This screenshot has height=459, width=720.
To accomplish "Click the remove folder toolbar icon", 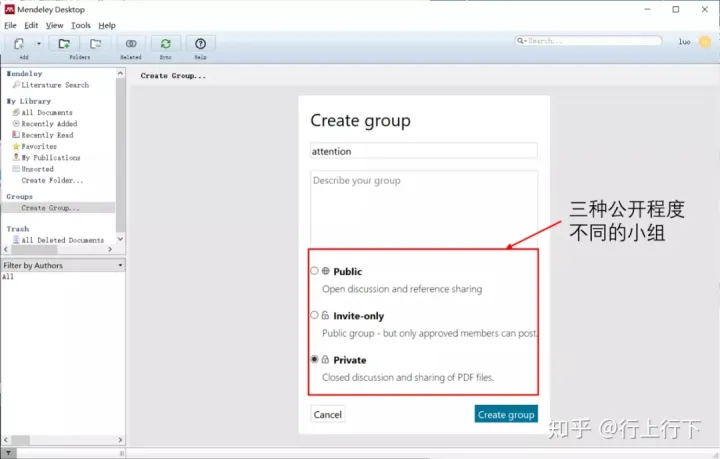I will click(x=96, y=44).
